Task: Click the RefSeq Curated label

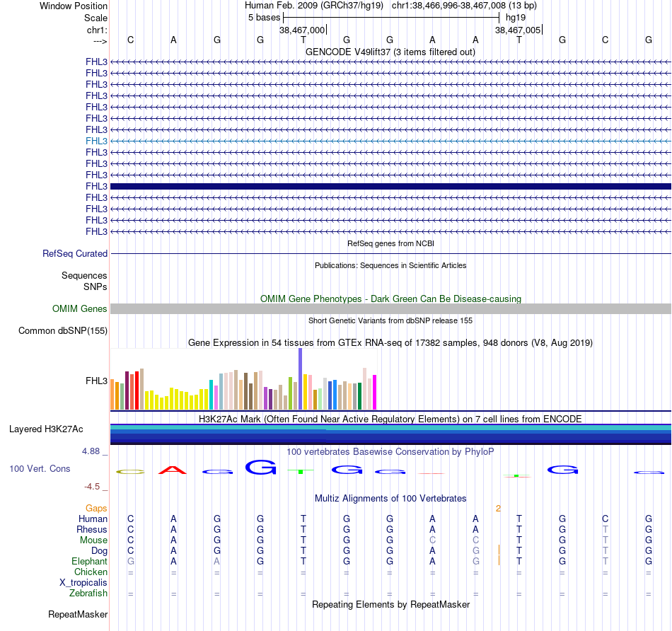Action: [x=75, y=253]
